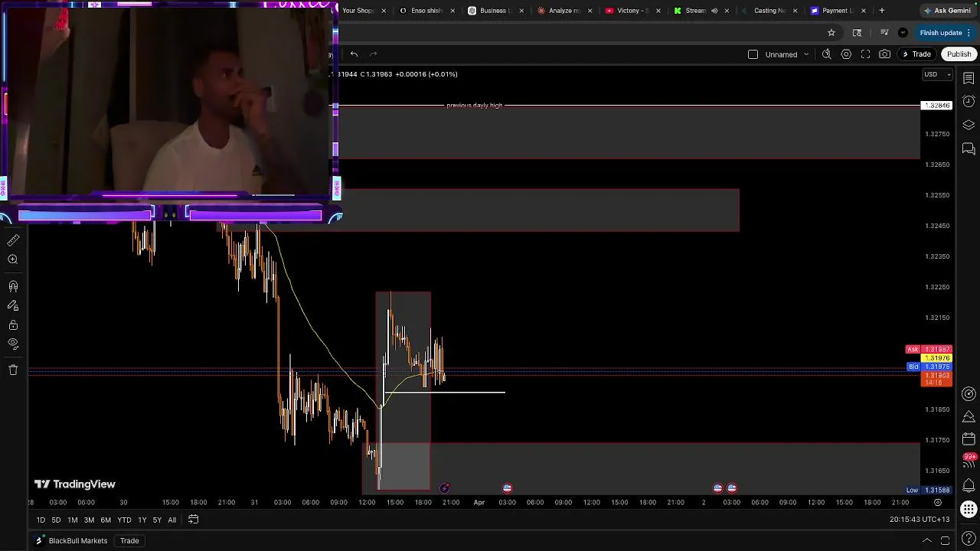Open Notifications bell icon
Screen dimensions: 980x551
tap(969, 485)
